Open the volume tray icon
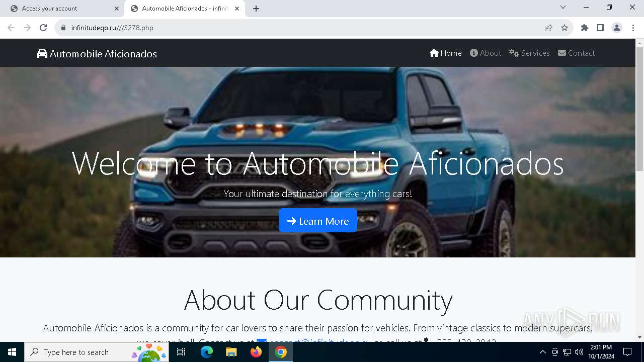644x362 pixels. (x=579, y=352)
